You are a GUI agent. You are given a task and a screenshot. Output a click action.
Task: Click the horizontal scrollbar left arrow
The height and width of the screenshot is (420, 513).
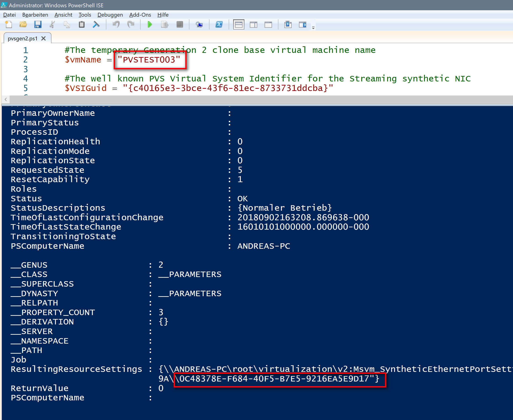(x=6, y=99)
